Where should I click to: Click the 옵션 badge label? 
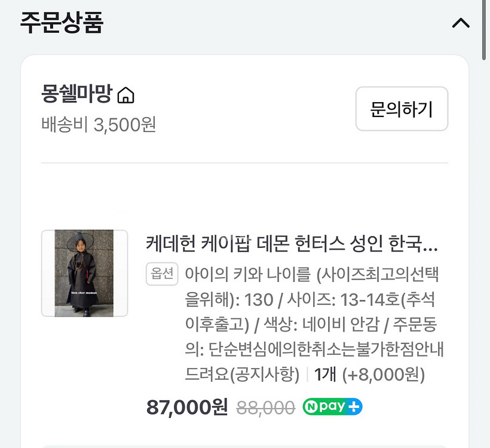coord(162,274)
